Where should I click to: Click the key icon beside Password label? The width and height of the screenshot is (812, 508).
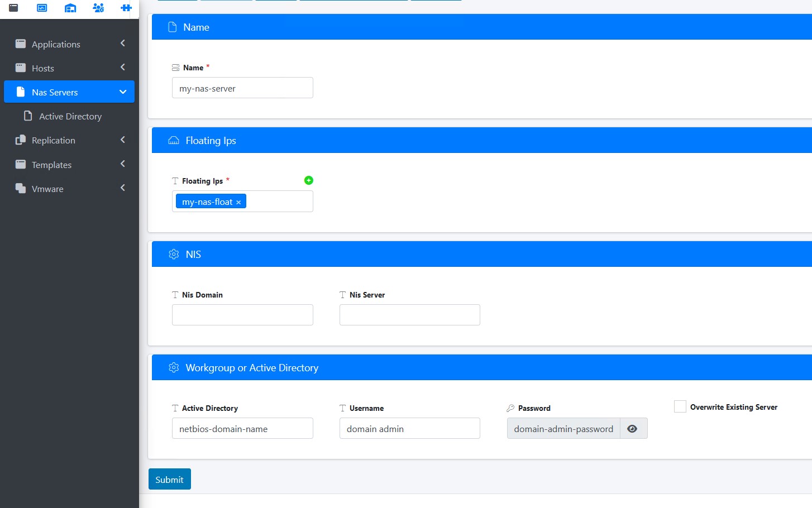[510, 408]
